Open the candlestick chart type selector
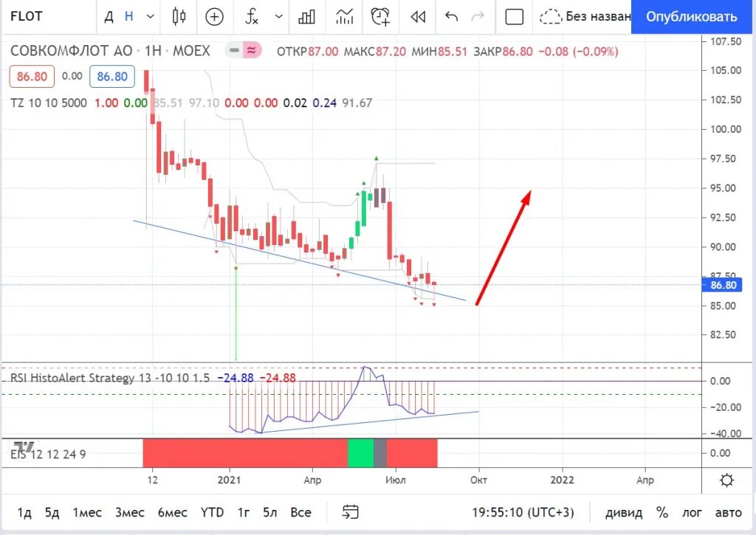This screenshot has height=535, width=756. (179, 17)
